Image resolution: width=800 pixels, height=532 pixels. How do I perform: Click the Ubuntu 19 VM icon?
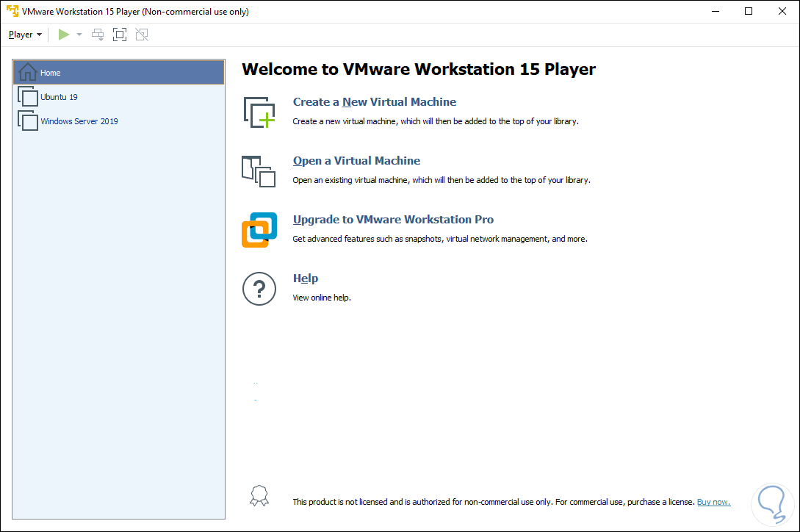click(28, 96)
